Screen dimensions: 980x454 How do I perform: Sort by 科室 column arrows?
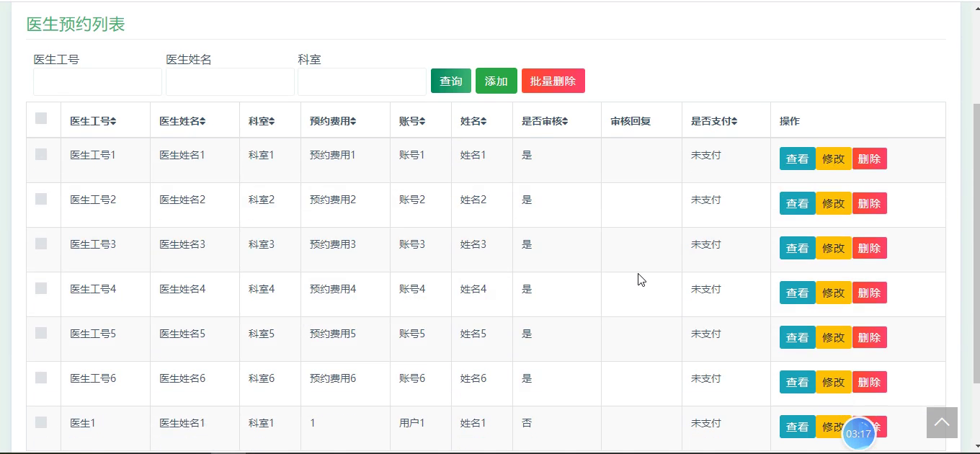[272, 122]
